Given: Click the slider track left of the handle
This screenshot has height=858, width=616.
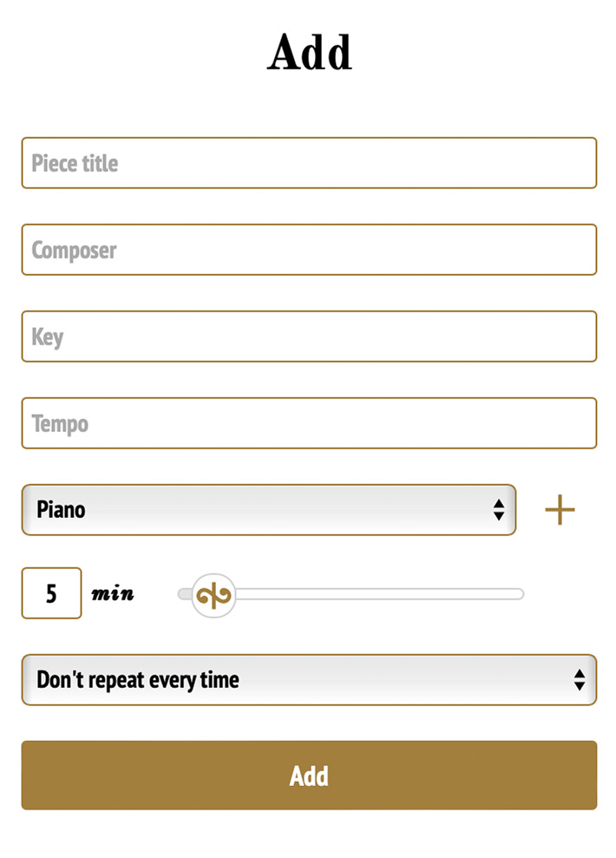Looking at the screenshot, I should (x=183, y=594).
